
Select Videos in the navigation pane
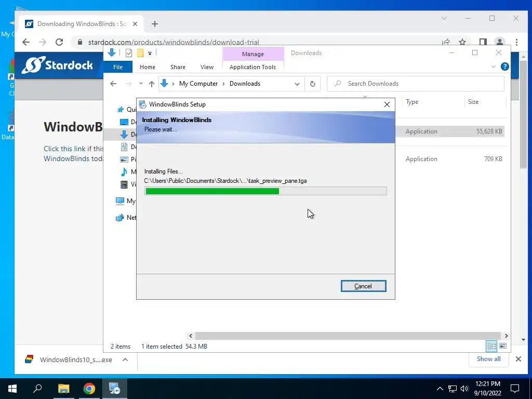tap(129, 184)
